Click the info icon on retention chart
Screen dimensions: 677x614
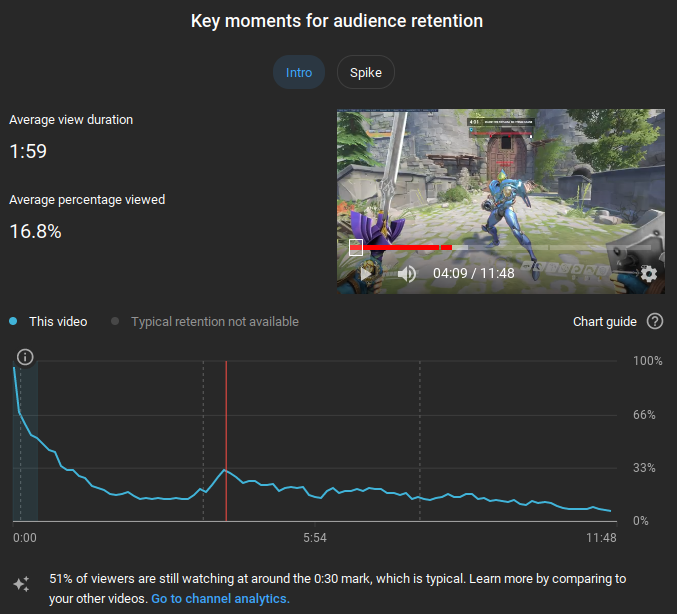point(26,357)
